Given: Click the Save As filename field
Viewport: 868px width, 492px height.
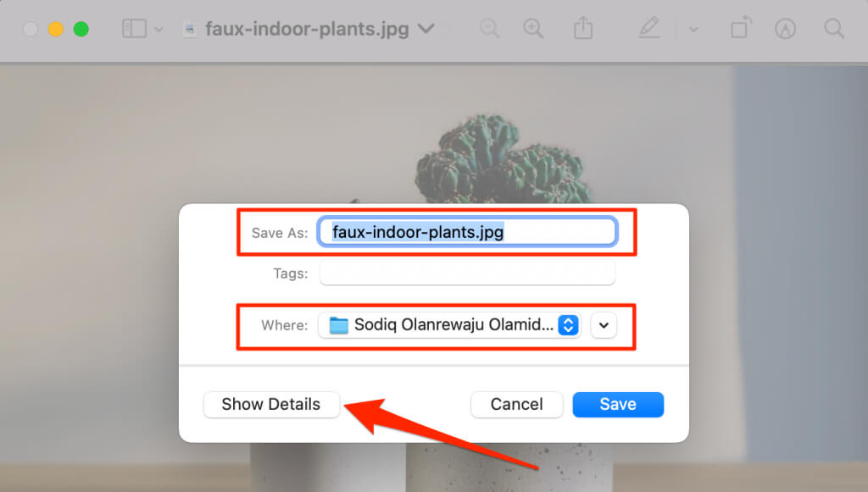Looking at the screenshot, I should pyautogui.click(x=467, y=232).
